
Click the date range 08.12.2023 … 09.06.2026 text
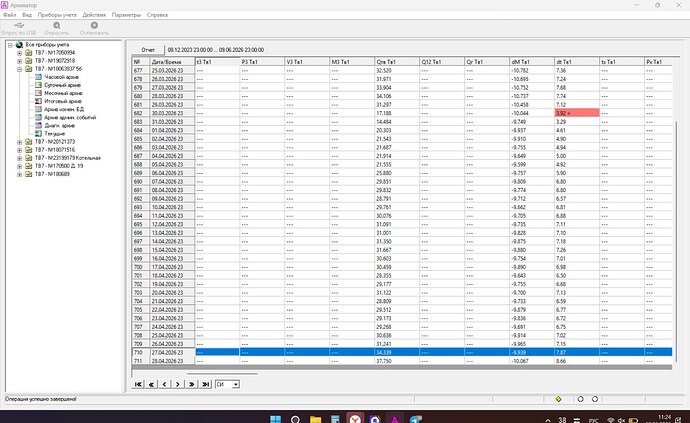(216, 50)
